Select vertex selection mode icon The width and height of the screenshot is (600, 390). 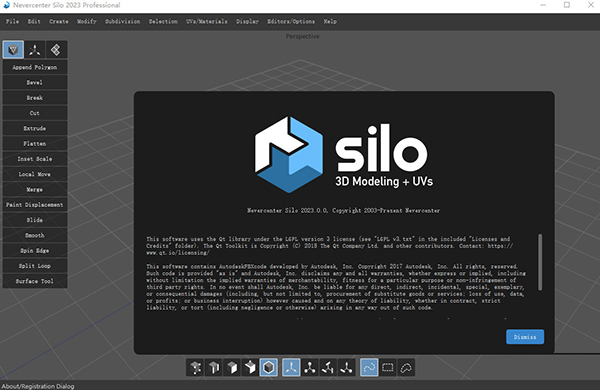point(196,367)
